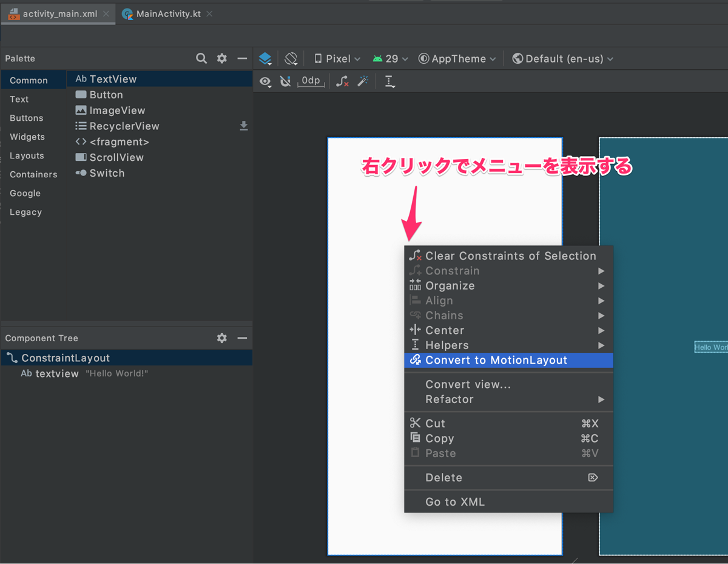Choose Cut from context menu

pos(509,423)
